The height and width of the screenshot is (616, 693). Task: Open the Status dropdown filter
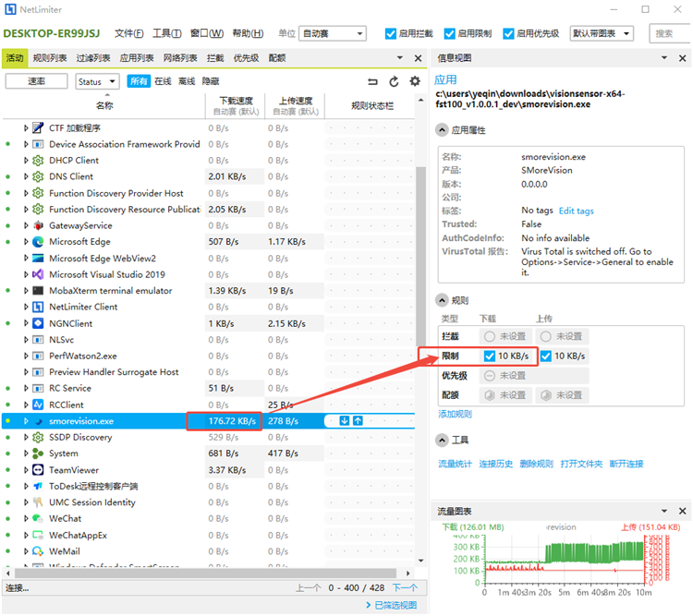97,81
